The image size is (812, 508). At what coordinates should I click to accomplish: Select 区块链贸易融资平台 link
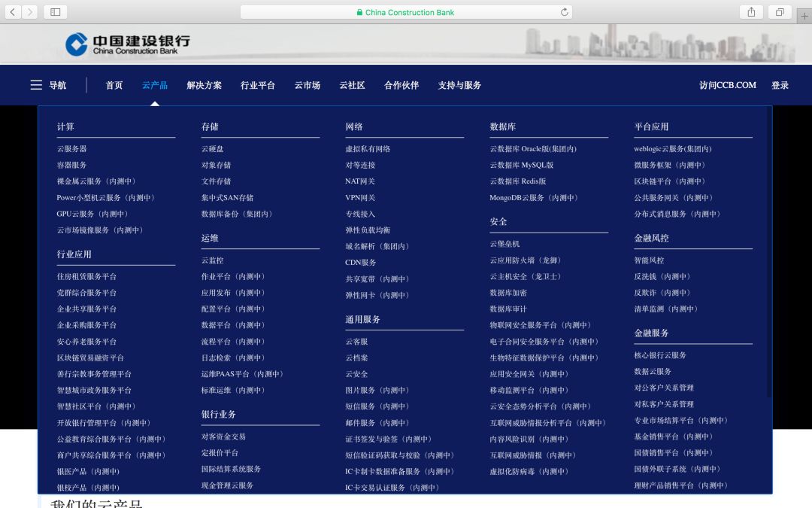[x=90, y=357]
